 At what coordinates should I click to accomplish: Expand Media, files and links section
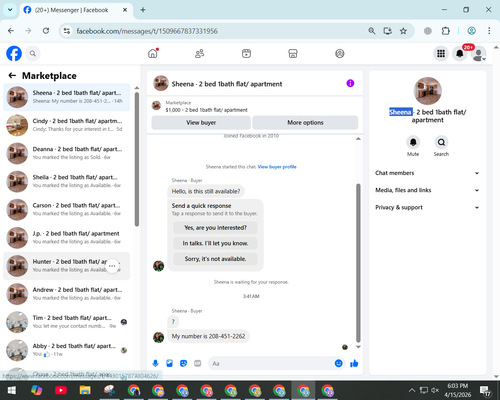click(427, 190)
